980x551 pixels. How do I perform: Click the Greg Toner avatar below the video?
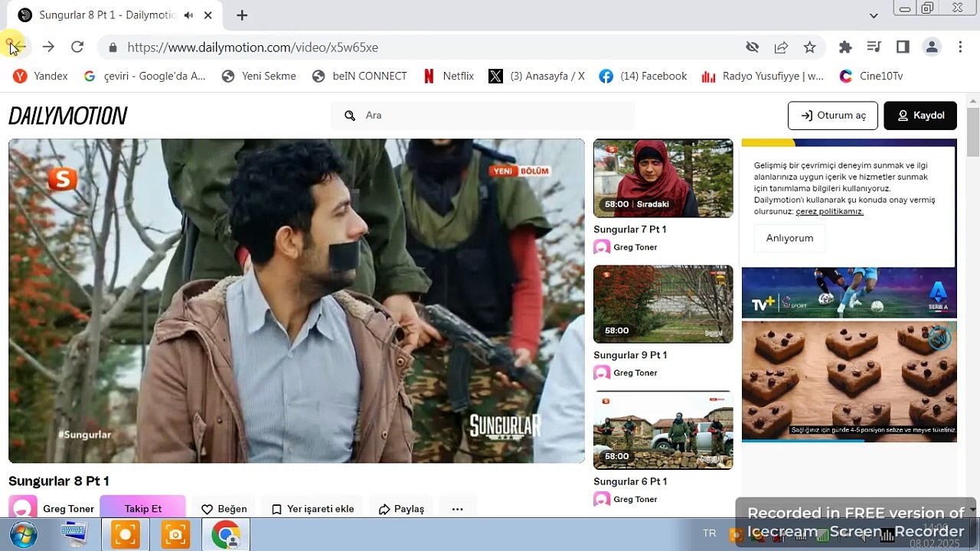[23, 508]
